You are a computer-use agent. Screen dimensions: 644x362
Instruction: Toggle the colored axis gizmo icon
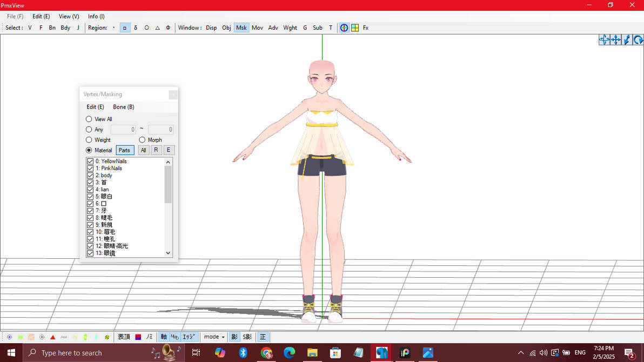click(x=344, y=28)
